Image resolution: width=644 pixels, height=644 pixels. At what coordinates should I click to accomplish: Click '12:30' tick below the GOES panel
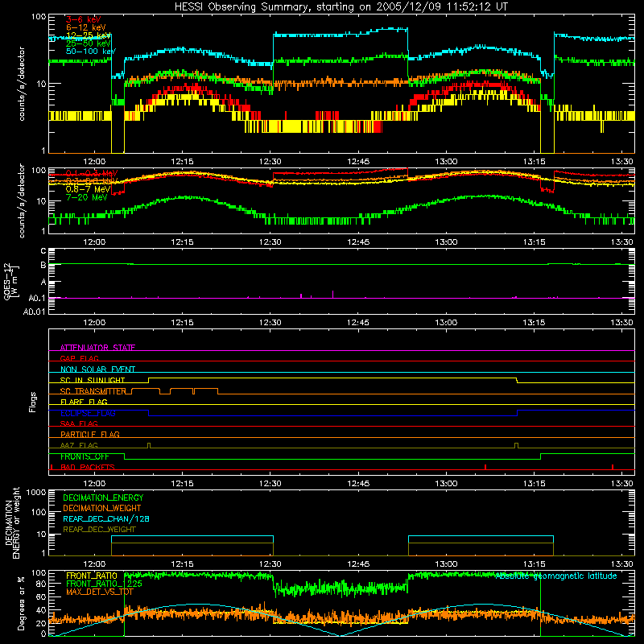pyautogui.click(x=270, y=323)
